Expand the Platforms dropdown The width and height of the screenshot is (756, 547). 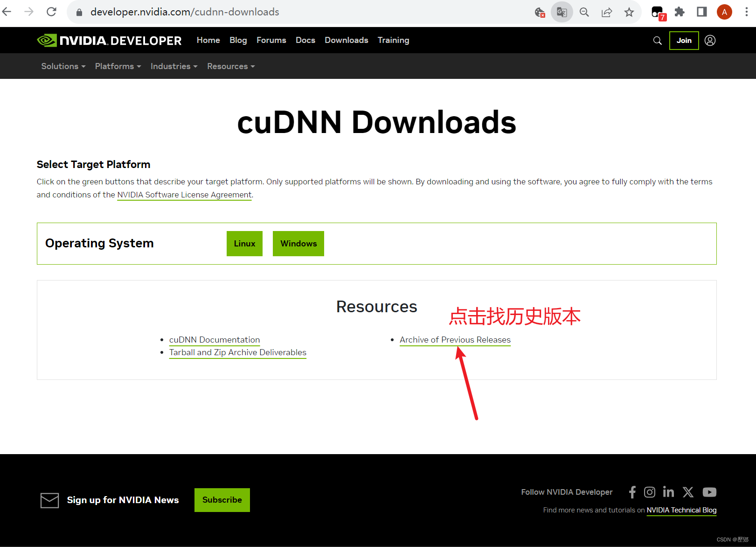[118, 66]
